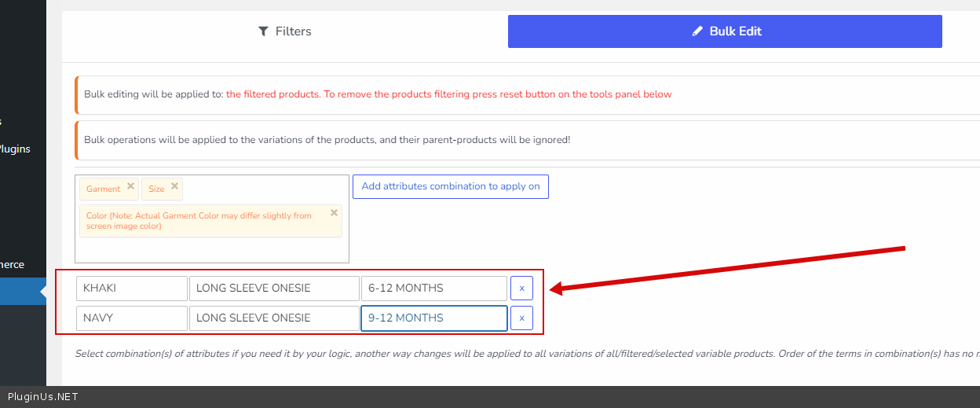Screen dimensions: 980x408
Task: Click empty area of attributes multi-select box
Action: click(x=212, y=250)
